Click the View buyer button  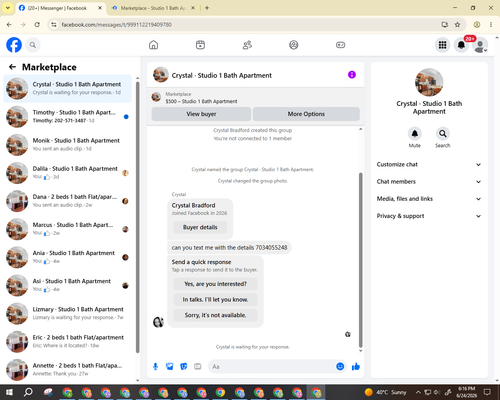pyautogui.click(x=201, y=114)
